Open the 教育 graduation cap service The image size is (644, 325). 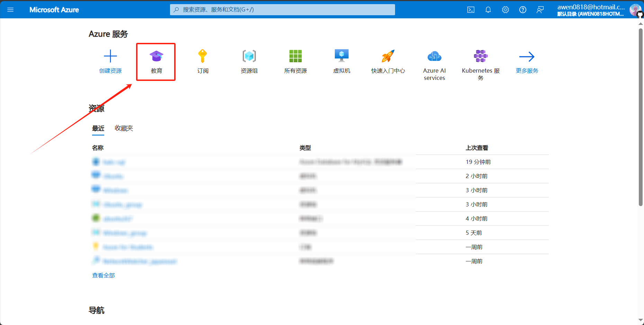click(x=156, y=56)
